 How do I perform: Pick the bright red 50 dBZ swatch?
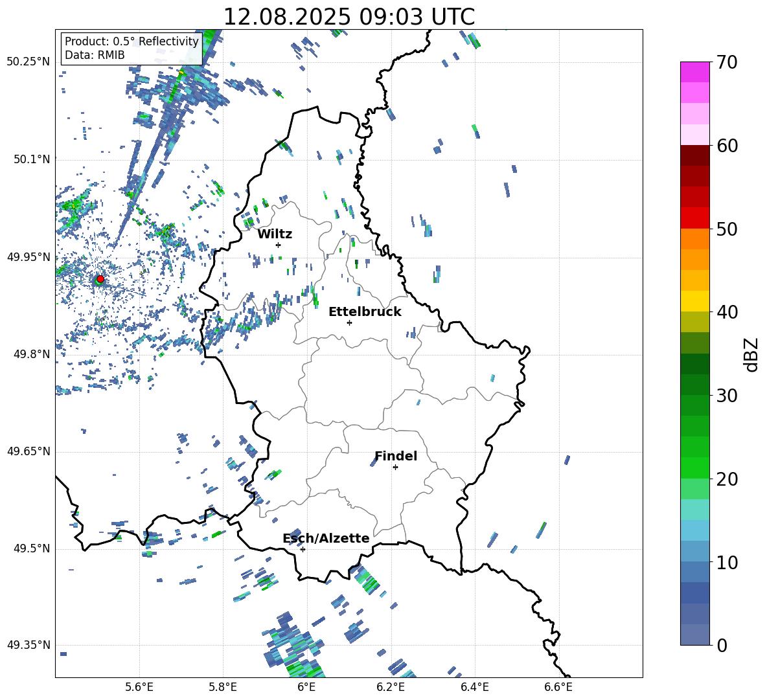(x=694, y=218)
